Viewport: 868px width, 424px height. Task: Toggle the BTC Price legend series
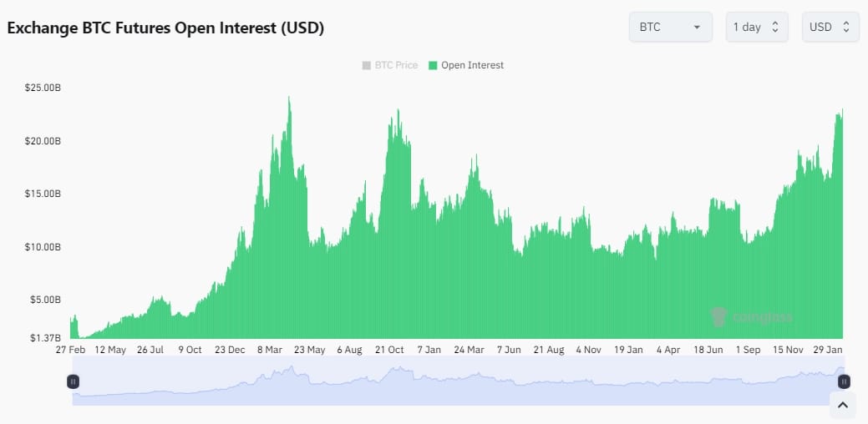click(390, 65)
